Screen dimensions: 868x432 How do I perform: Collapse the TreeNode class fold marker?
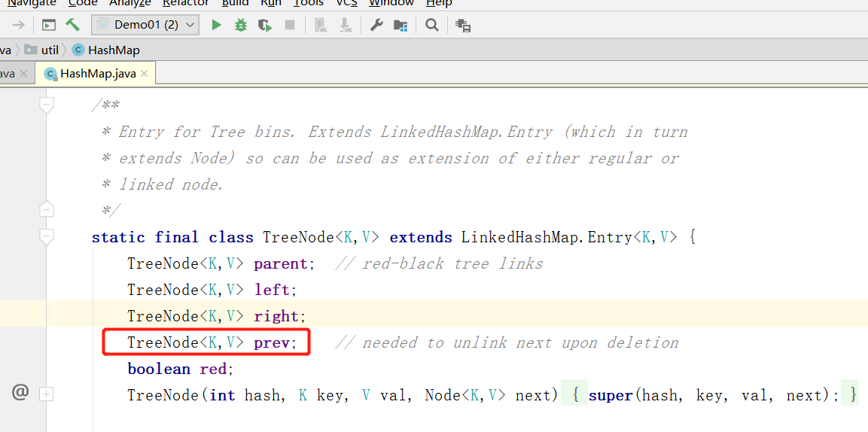(47, 237)
